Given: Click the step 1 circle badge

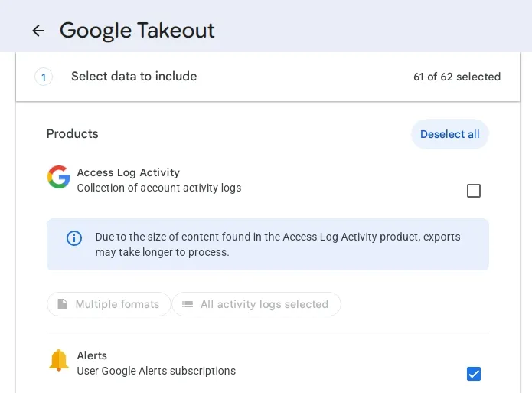Looking at the screenshot, I should tap(44, 77).
